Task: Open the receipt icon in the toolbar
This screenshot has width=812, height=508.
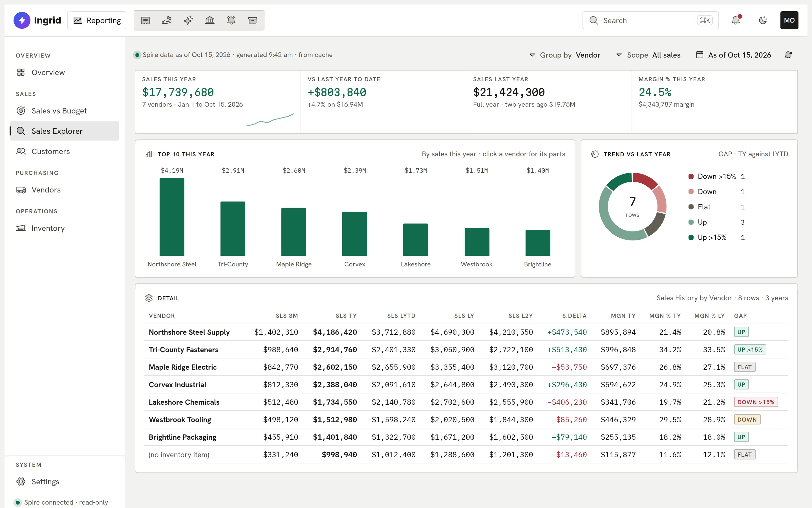Action: click(x=145, y=21)
